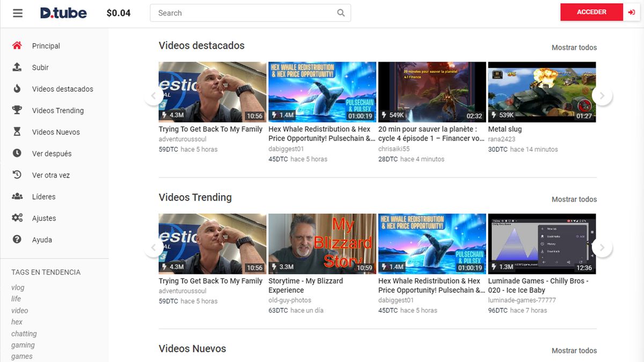Advance the trending carousel with right arrow
This screenshot has height=362, width=644.
[602, 247]
